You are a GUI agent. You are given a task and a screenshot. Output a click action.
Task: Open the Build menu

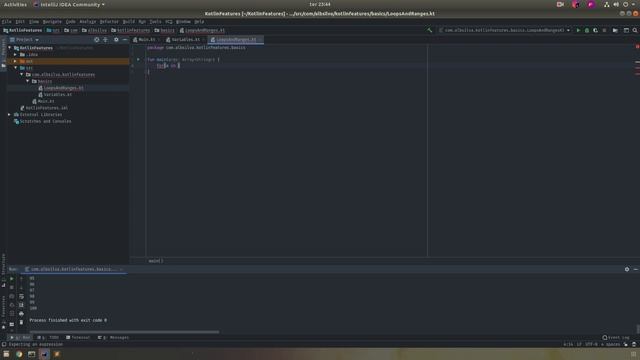click(129, 22)
